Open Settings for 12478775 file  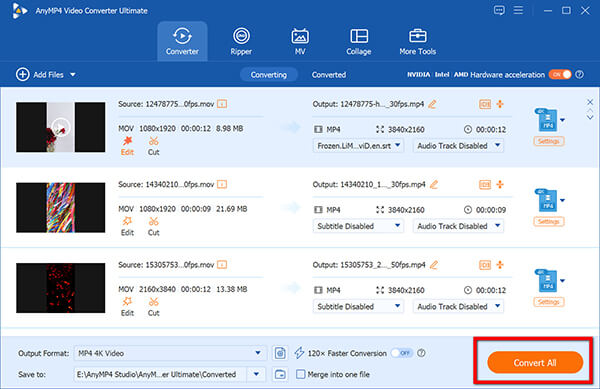pos(548,141)
